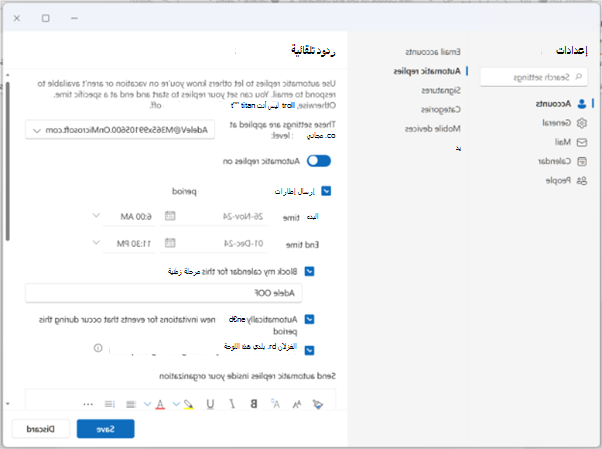Click the Calendar icon in settings sidebar
Viewport: 602px width, 449px height.
(x=582, y=161)
